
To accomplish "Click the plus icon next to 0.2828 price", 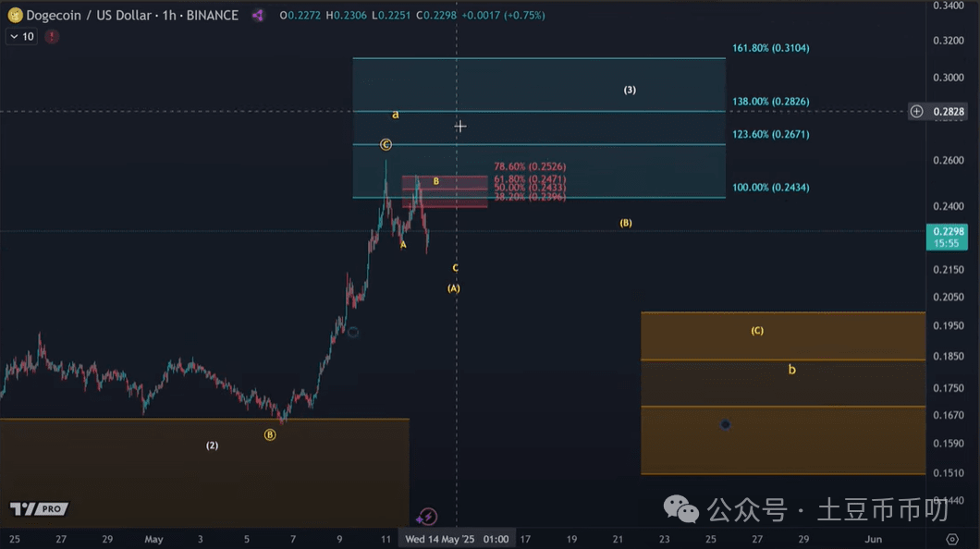I will [x=916, y=111].
